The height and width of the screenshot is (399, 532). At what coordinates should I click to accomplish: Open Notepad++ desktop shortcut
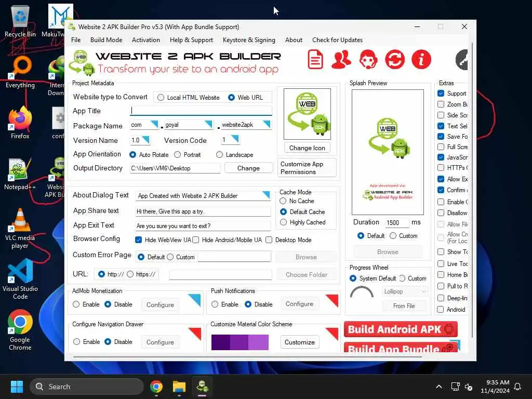click(x=20, y=174)
